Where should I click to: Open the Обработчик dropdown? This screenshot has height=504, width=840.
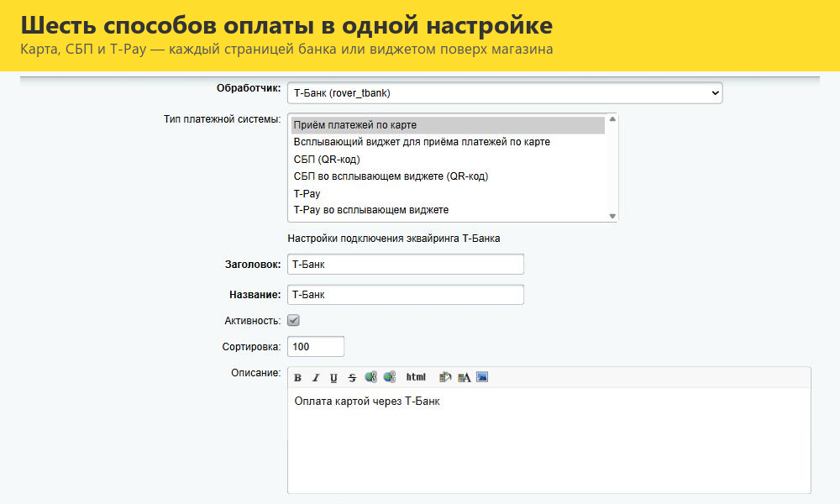coord(505,92)
